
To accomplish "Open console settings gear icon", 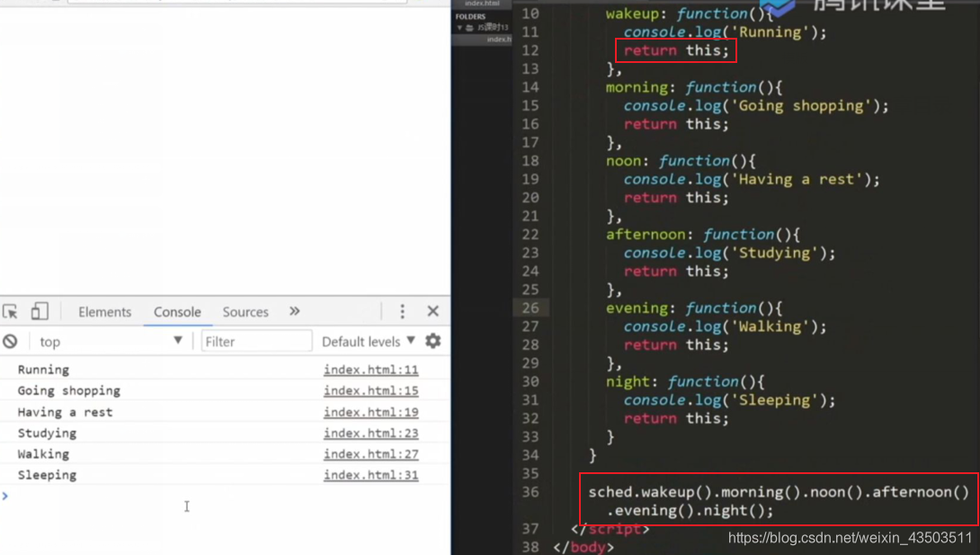I will click(x=433, y=341).
